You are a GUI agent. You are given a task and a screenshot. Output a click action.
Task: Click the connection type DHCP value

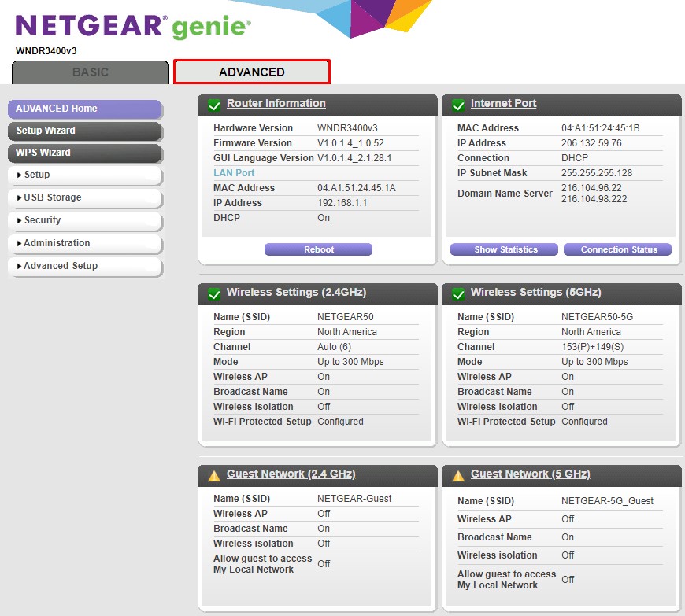point(575,158)
